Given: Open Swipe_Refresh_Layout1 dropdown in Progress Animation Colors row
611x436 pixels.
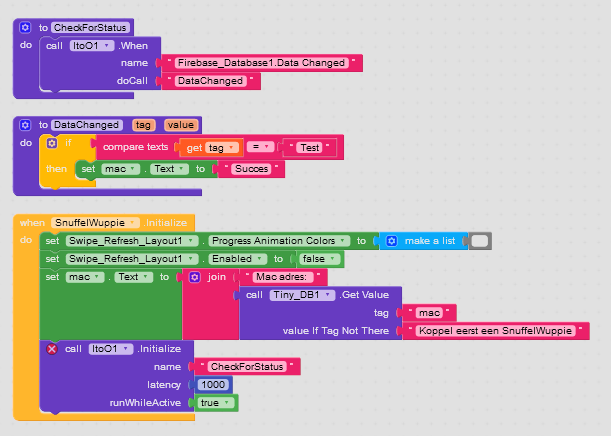Looking at the screenshot, I should click(x=131, y=241).
